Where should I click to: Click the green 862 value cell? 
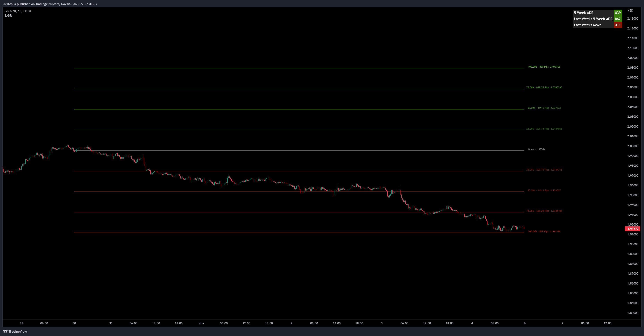pyautogui.click(x=618, y=19)
